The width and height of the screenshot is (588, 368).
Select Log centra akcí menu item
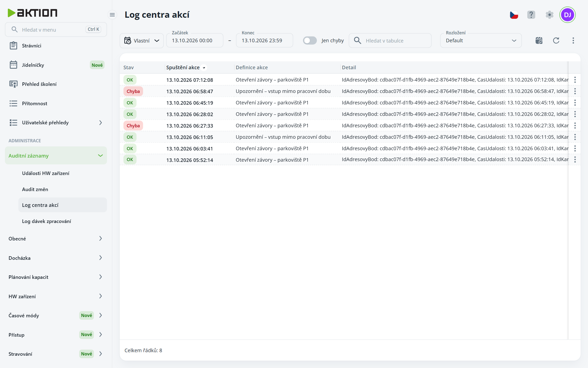click(x=63, y=205)
